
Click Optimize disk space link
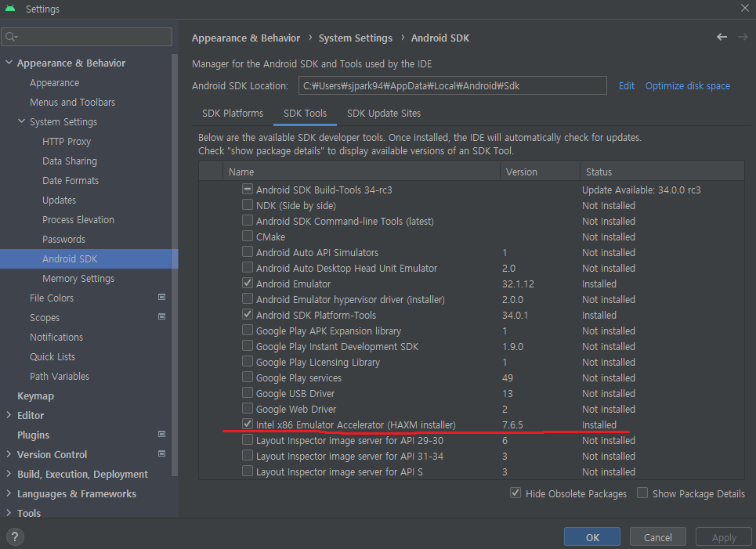(688, 86)
